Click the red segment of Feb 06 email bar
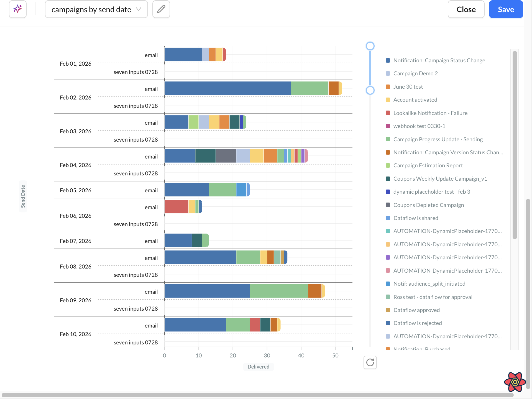The width and height of the screenshot is (532, 399). tap(177, 207)
